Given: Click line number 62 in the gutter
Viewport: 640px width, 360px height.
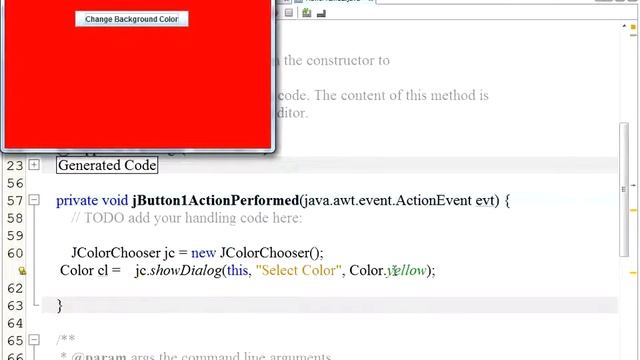Looking at the screenshot, I should point(15,288).
